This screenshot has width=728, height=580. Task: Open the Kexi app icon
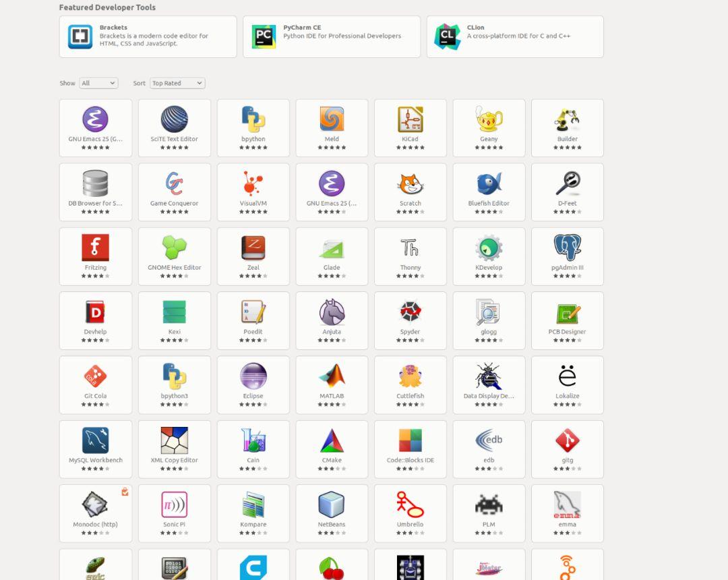click(x=174, y=312)
